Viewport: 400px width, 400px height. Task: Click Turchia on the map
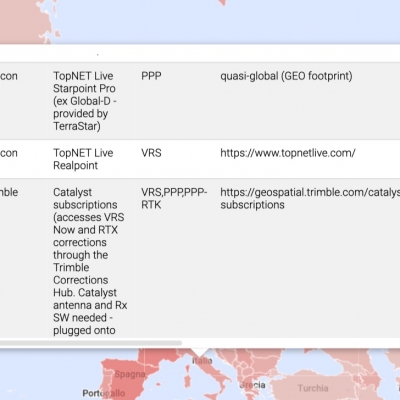[x=313, y=388]
